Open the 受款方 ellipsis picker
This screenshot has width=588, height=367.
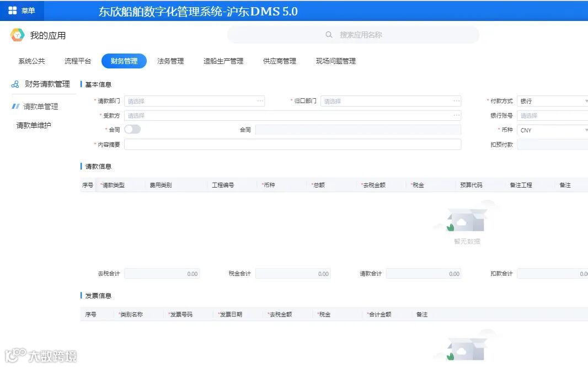(456, 115)
